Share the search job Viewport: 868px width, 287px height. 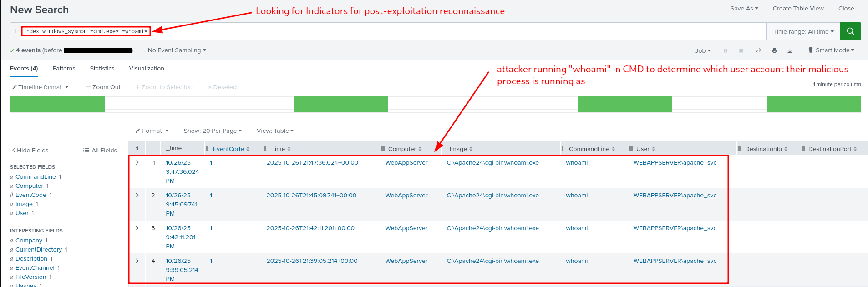tap(758, 50)
